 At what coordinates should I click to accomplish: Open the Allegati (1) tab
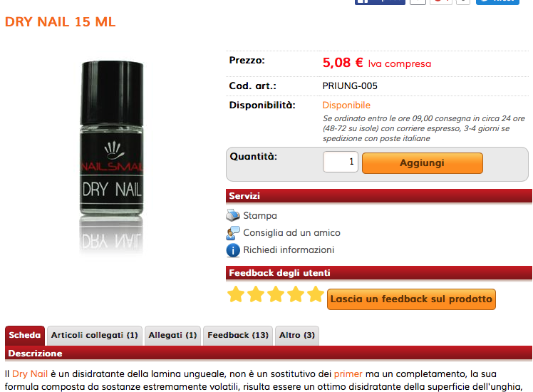[172, 335]
